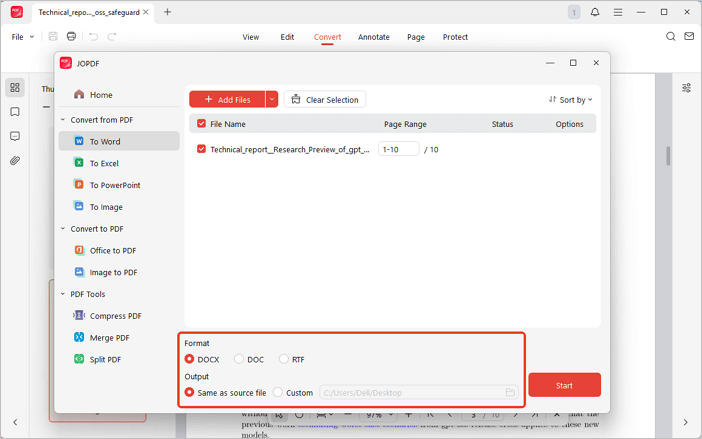Switch to the Page tab
Image resolution: width=702 pixels, height=439 pixels.
[416, 37]
